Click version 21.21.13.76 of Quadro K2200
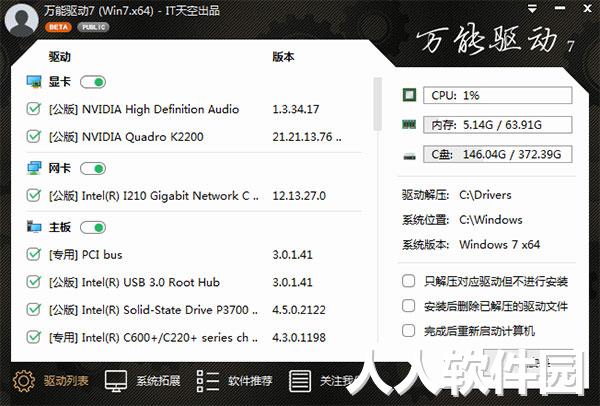The image size is (600, 406). [x=307, y=137]
